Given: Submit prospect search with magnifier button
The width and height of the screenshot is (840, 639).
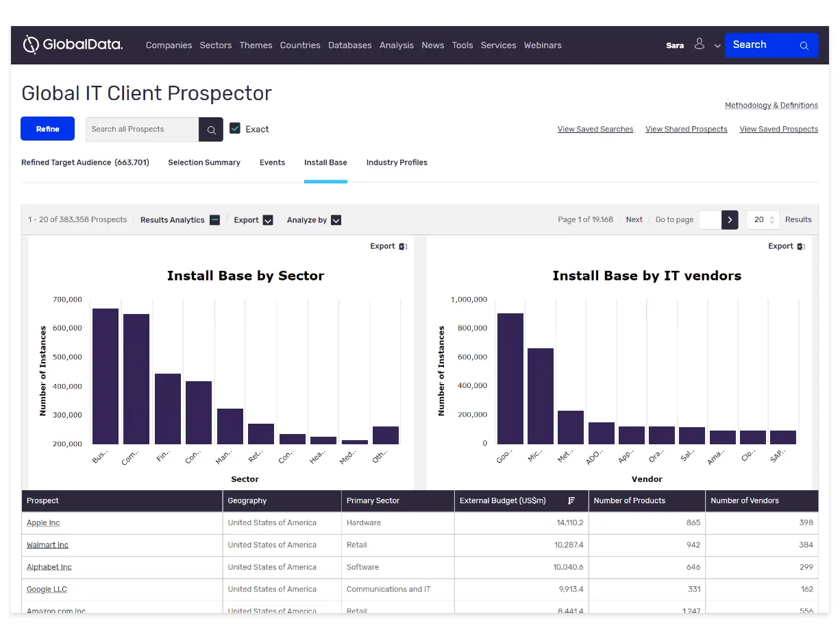Looking at the screenshot, I should (211, 130).
